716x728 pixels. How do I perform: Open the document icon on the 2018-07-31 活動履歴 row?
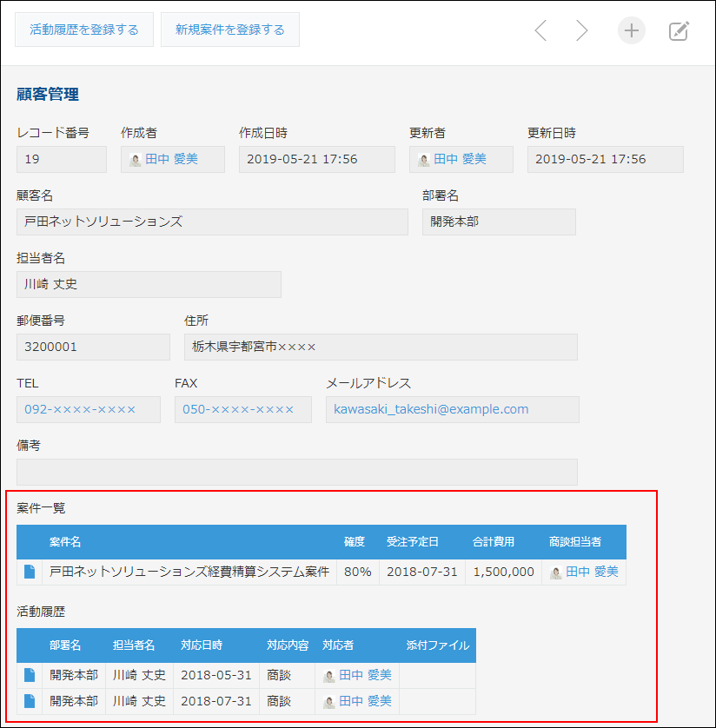tap(29, 701)
